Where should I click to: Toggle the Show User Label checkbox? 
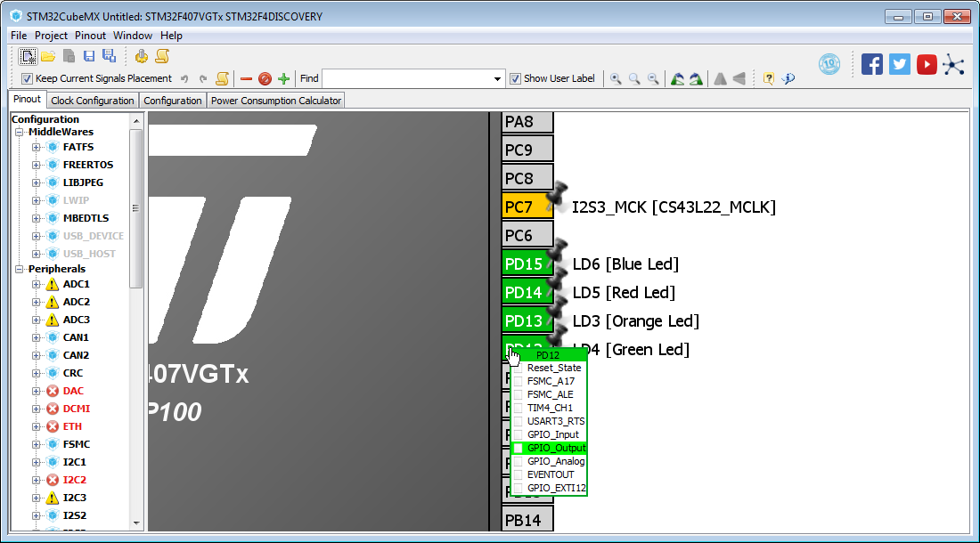515,78
